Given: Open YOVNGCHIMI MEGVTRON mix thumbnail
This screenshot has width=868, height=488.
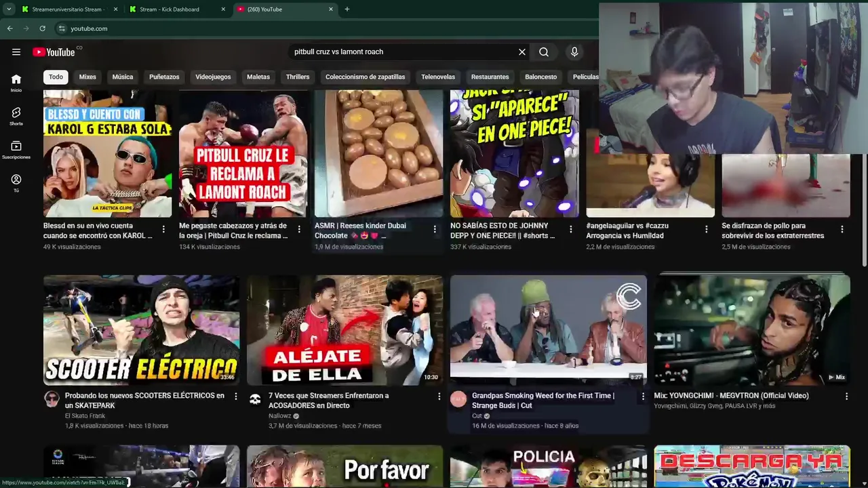Looking at the screenshot, I should [x=751, y=330].
